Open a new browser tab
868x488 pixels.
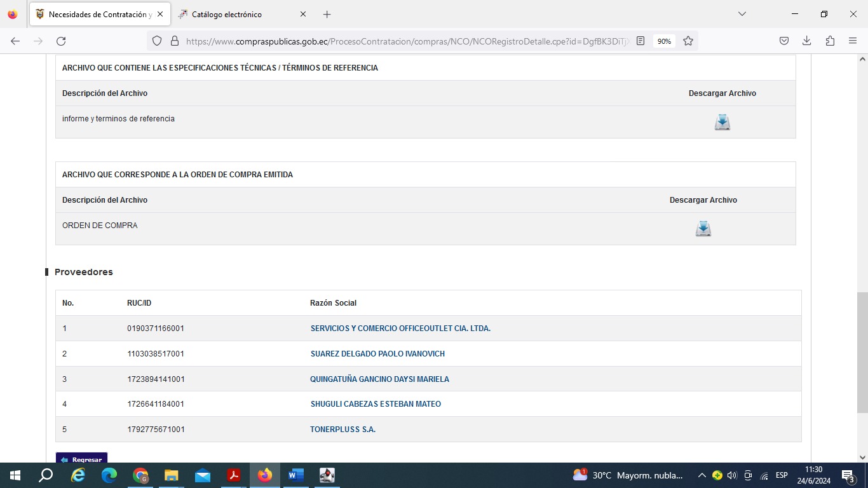click(x=327, y=14)
